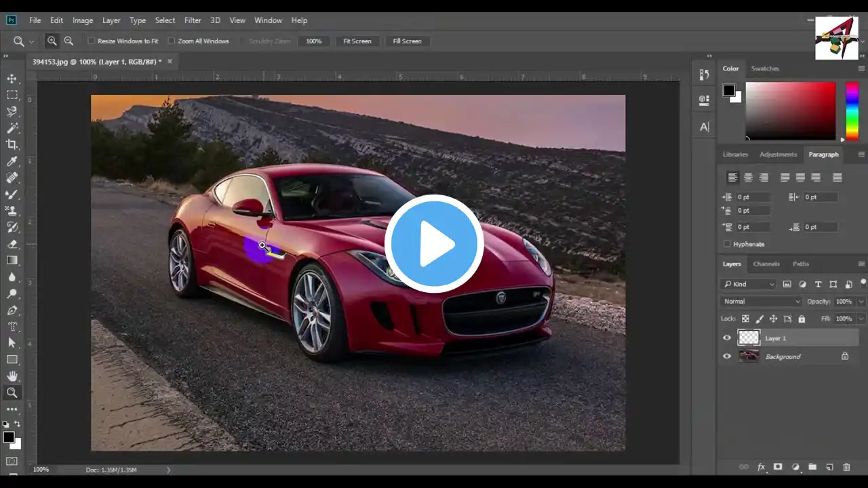Screen dimensions: 868x488
Task: Click the Fill Screen button
Action: click(x=407, y=41)
